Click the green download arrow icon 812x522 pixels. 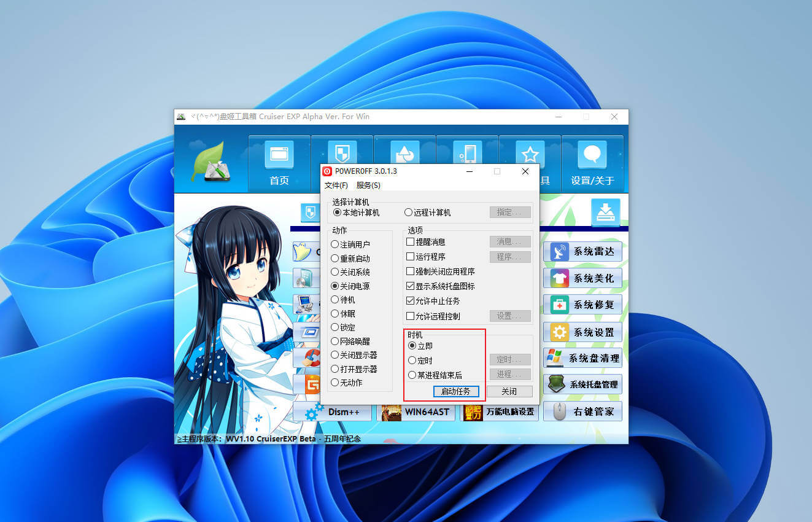pos(606,212)
